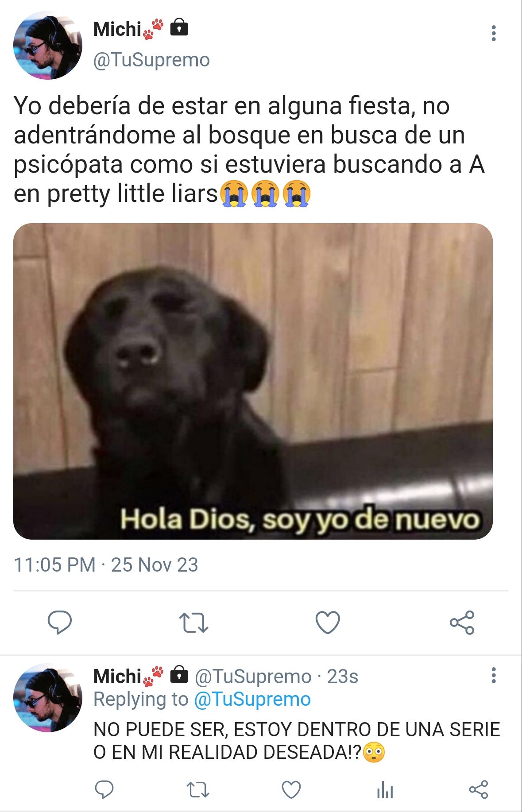
Task: Tap the @TuSupremo handle below Michi's name
Action: [x=151, y=60]
